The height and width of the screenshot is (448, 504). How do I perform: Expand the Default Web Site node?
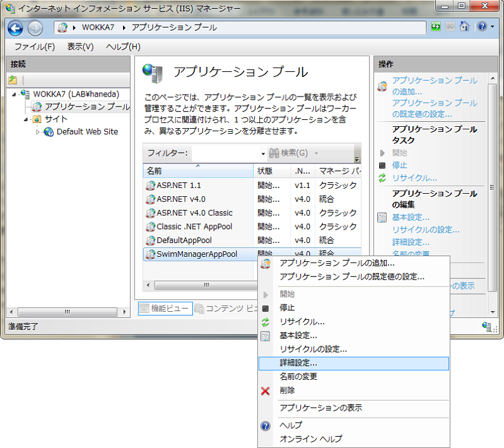38,132
